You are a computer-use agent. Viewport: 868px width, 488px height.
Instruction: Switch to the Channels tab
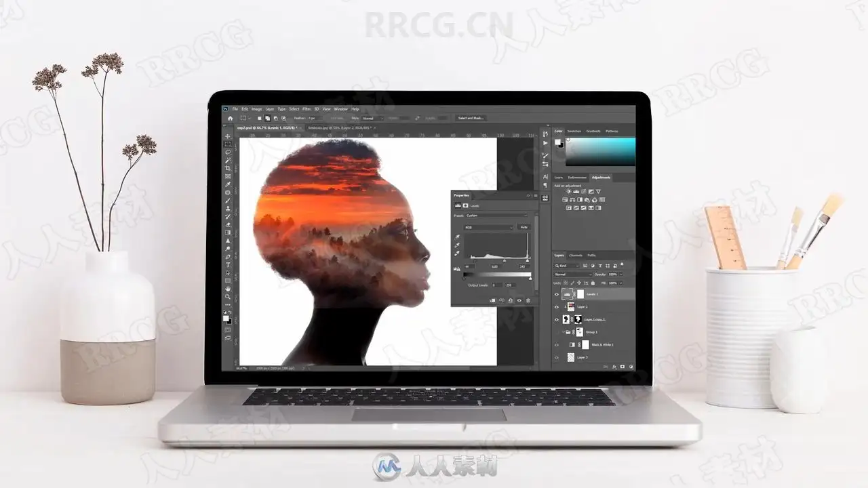point(576,256)
